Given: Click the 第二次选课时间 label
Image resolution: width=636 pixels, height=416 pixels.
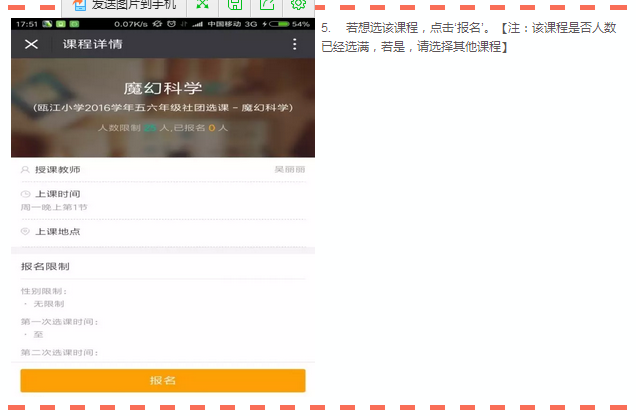Looking at the screenshot, I should tap(59, 352).
